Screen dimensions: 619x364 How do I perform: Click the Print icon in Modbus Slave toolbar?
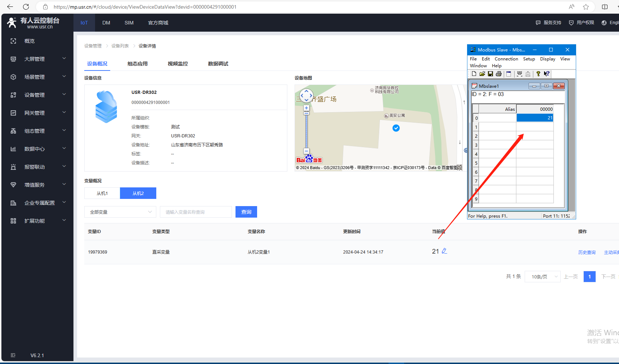click(499, 74)
